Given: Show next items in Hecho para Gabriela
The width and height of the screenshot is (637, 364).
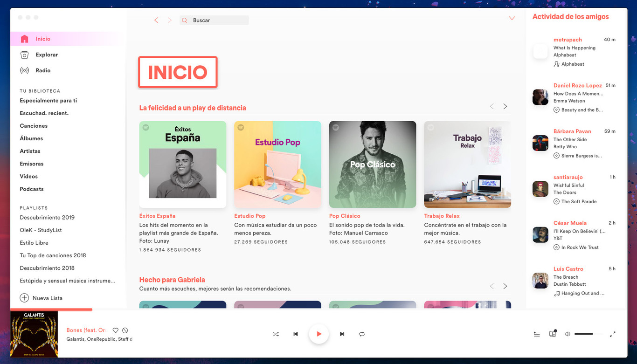Looking at the screenshot, I should pos(505,286).
